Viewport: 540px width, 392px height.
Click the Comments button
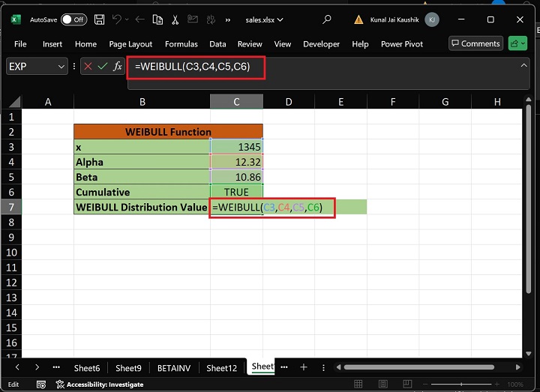click(x=475, y=43)
